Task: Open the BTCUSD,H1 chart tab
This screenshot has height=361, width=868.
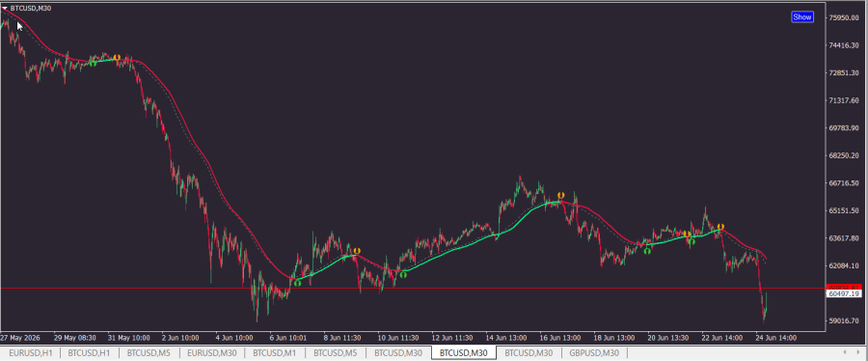Action: coord(89,352)
